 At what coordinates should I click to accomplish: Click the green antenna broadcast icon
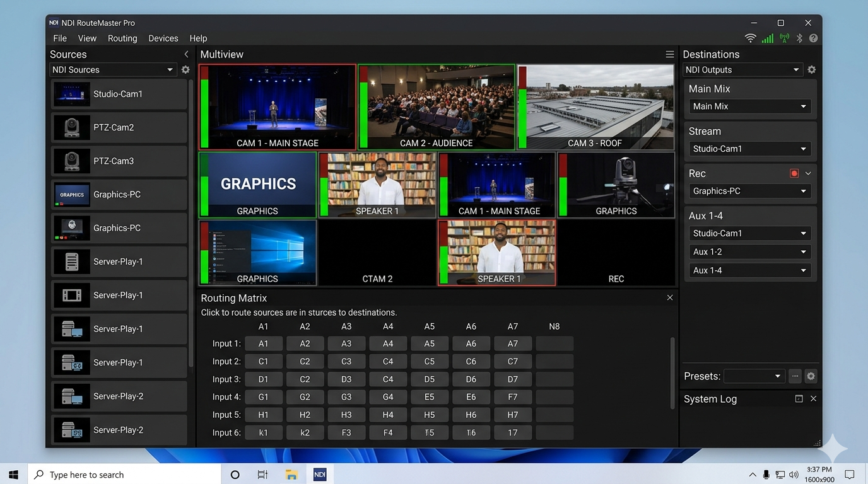click(784, 38)
